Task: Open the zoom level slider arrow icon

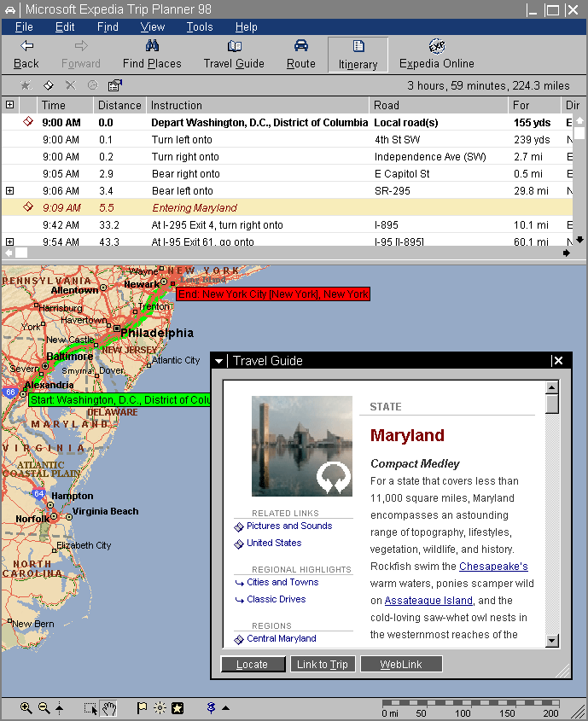Action: pyautogui.click(x=59, y=708)
